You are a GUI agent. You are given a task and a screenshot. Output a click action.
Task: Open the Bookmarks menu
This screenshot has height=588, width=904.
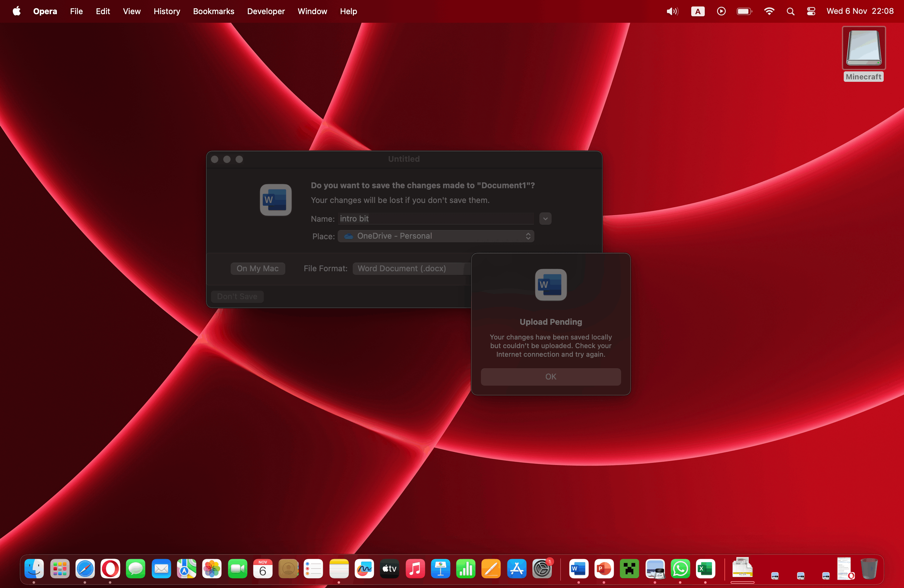[213, 11]
